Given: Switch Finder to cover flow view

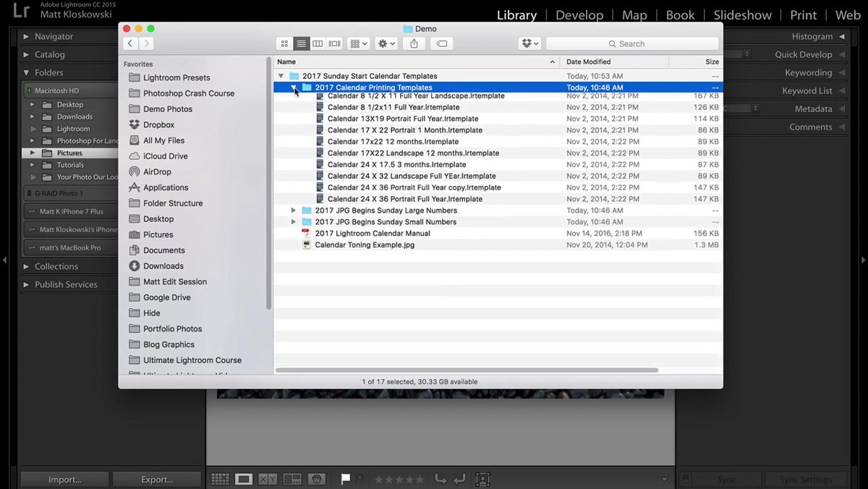Looking at the screenshot, I should pyautogui.click(x=334, y=43).
